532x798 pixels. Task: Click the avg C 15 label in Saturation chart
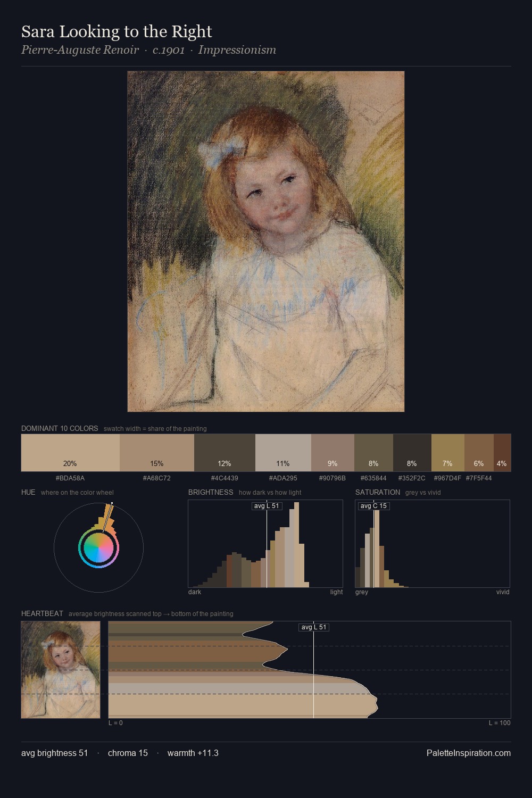[373, 506]
